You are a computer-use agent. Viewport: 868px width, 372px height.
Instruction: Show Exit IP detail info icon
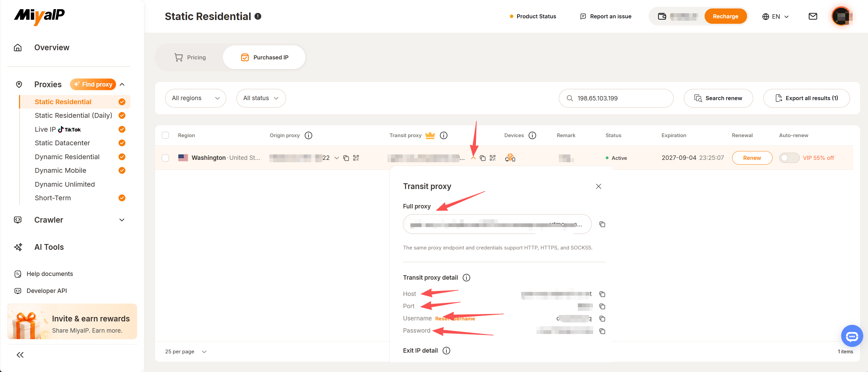click(x=446, y=351)
